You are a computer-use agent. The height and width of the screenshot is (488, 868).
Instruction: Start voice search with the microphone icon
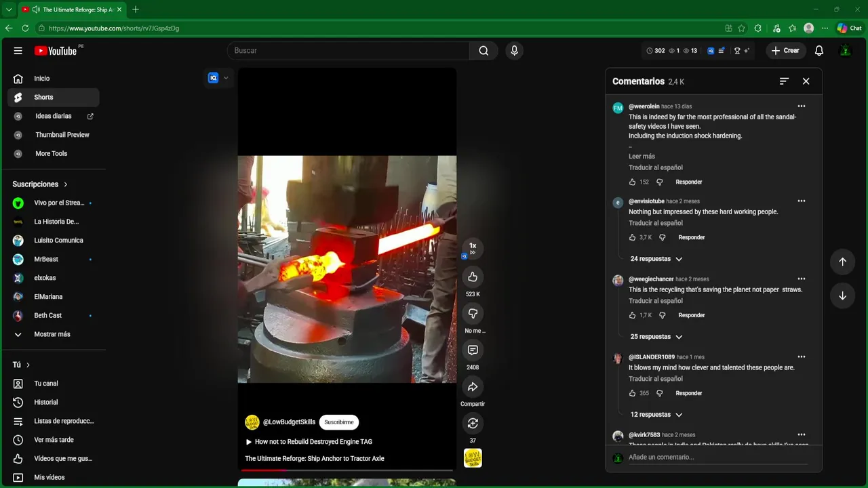click(x=514, y=51)
